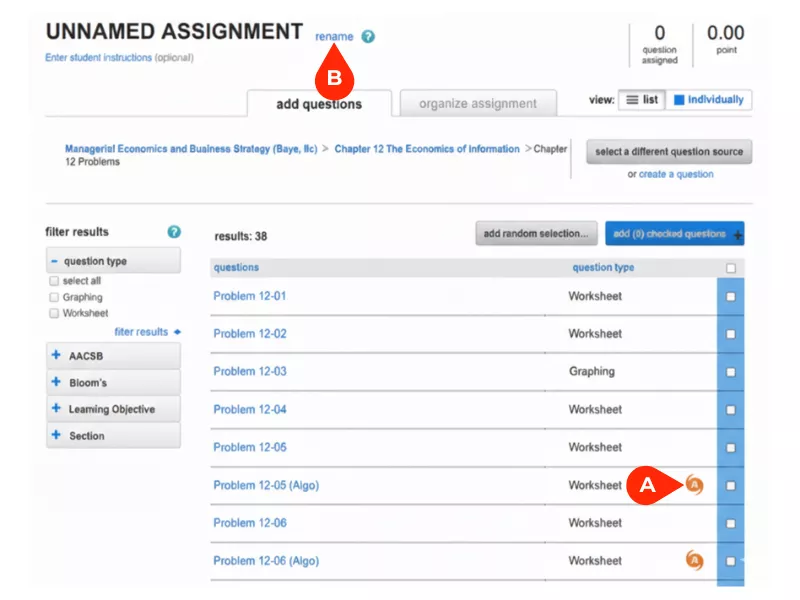Expand the Bloom's filter section
Image resolution: width=800 pixels, height=600 pixels.
click(x=55, y=382)
